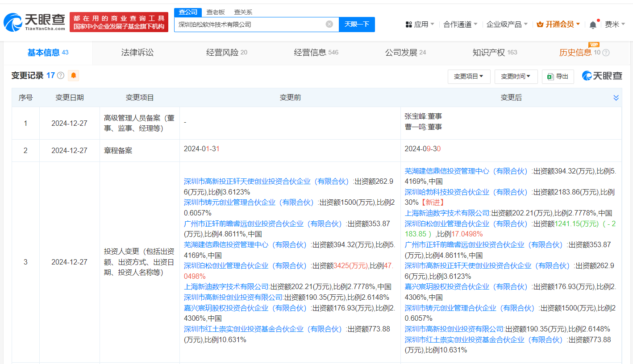The image size is (633, 364).
Task: Open the 企业级产品 dropdown
Action: [507, 25]
